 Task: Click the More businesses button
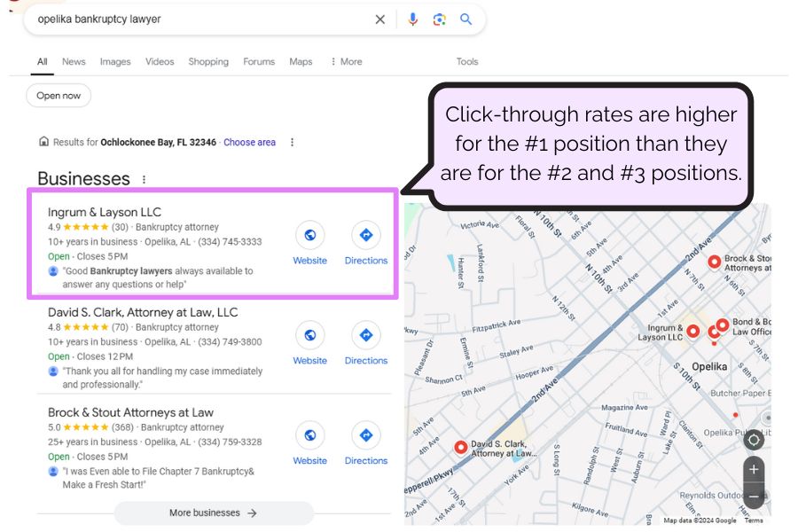coord(214,512)
